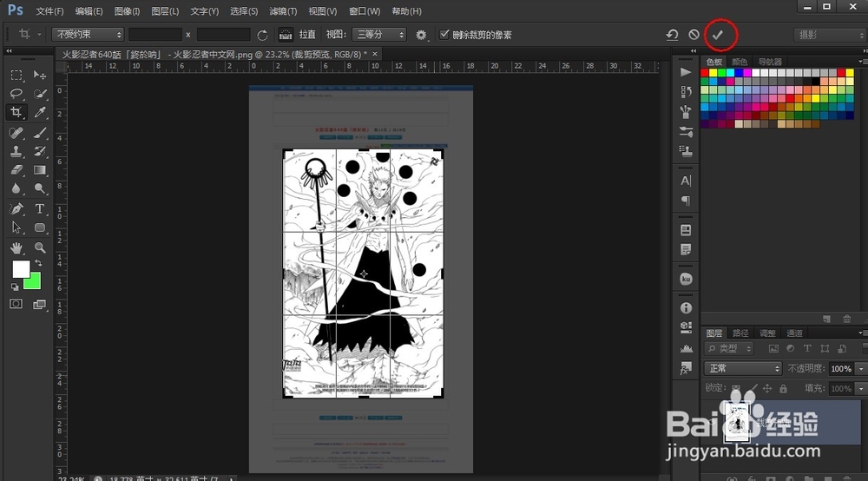This screenshot has height=481, width=868.
Task: Select the Eyedropper tool
Action: [x=39, y=112]
